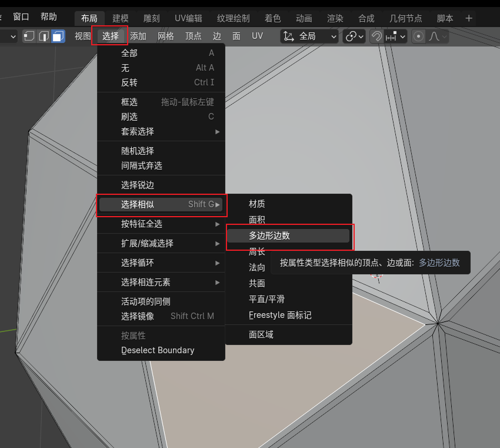
Task: Switch to face select mode
Action: click(58, 36)
